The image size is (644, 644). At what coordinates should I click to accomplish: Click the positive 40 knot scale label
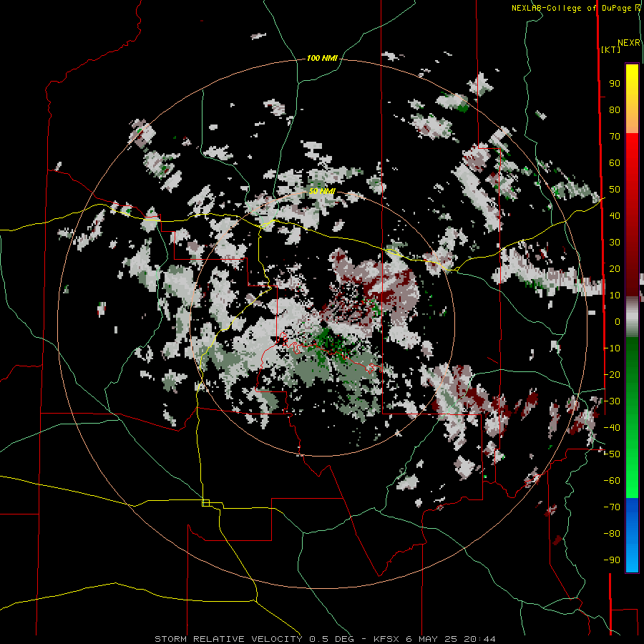click(x=615, y=216)
